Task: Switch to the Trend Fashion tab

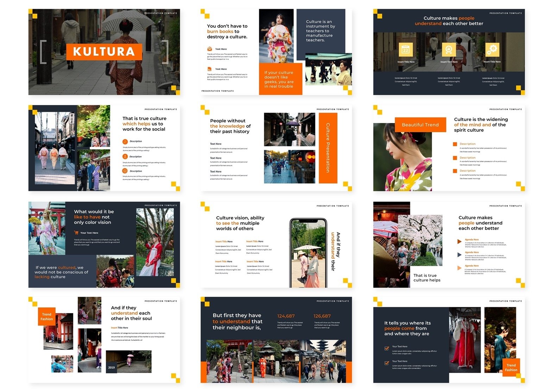Action: pyautogui.click(x=47, y=317)
